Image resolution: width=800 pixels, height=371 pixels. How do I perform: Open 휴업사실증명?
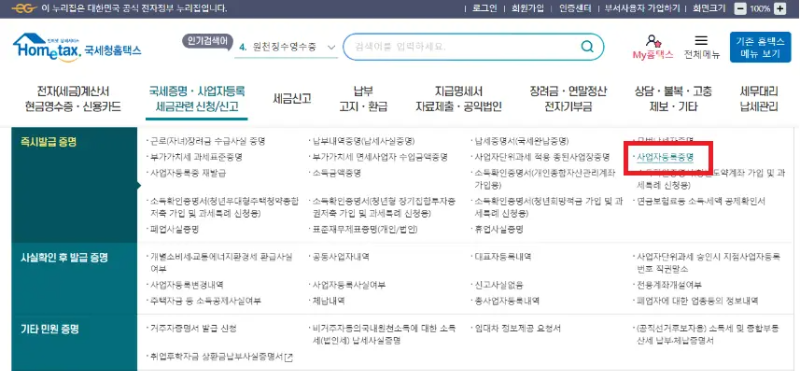(x=499, y=230)
